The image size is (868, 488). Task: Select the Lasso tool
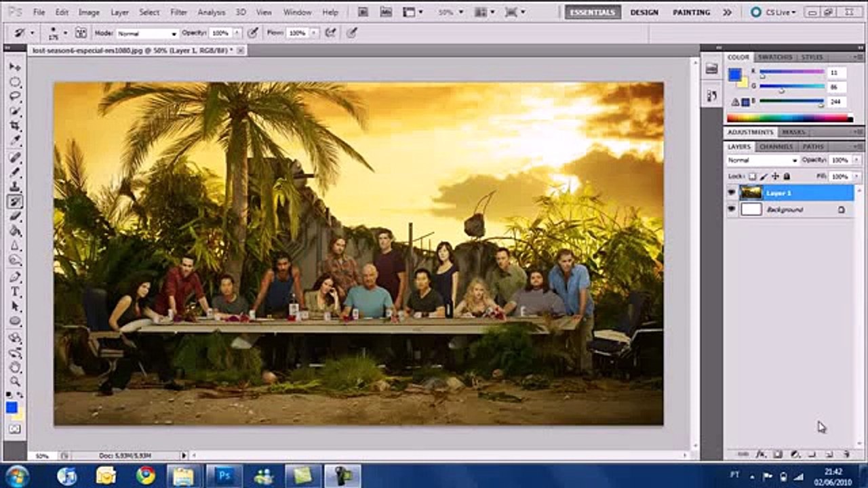coord(15,97)
